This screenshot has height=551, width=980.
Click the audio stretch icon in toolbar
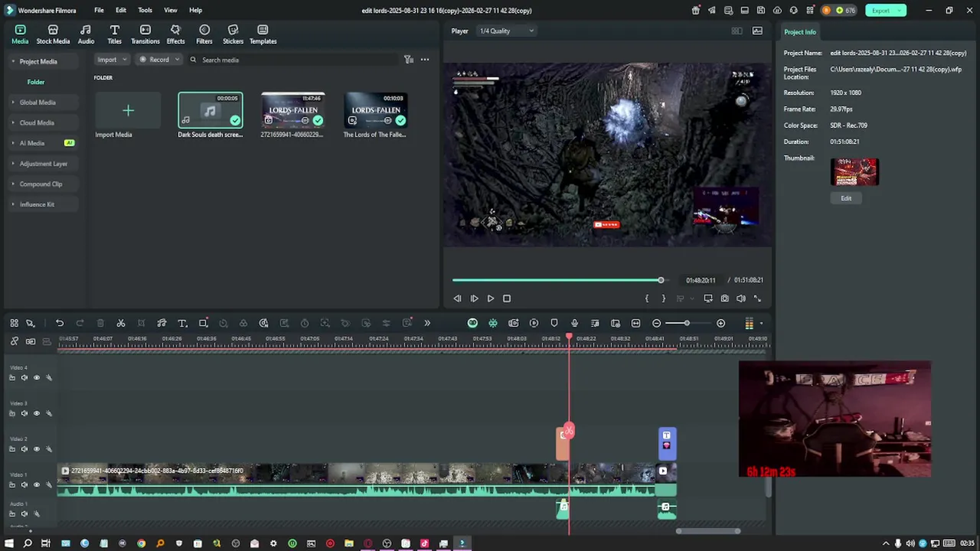162,323
